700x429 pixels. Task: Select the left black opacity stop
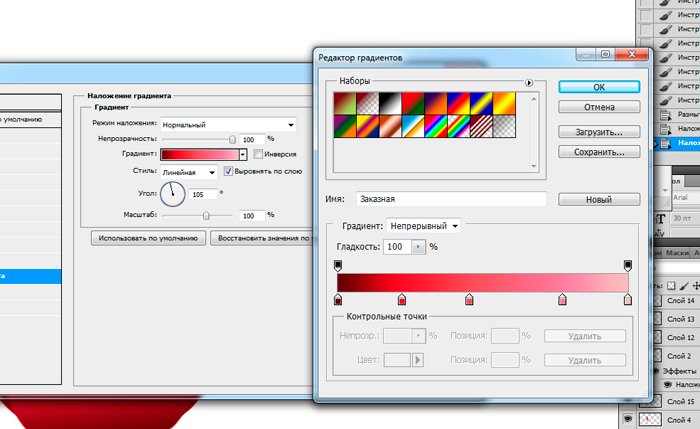337,265
